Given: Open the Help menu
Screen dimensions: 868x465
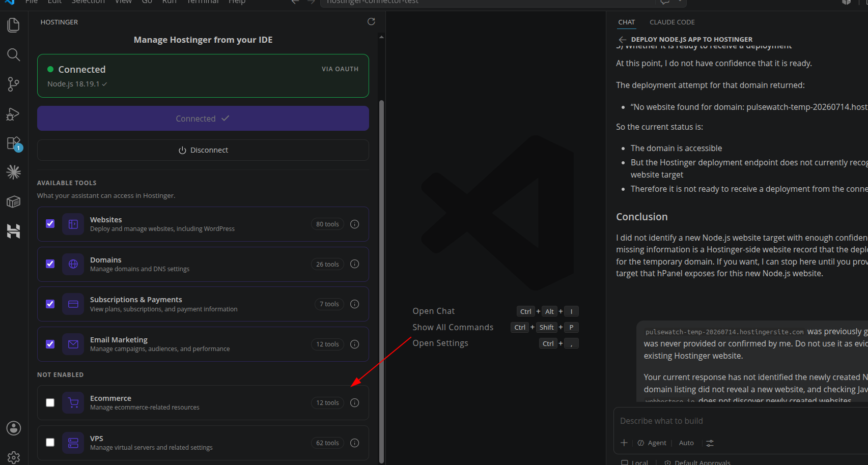Looking at the screenshot, I should pos(237,2).
